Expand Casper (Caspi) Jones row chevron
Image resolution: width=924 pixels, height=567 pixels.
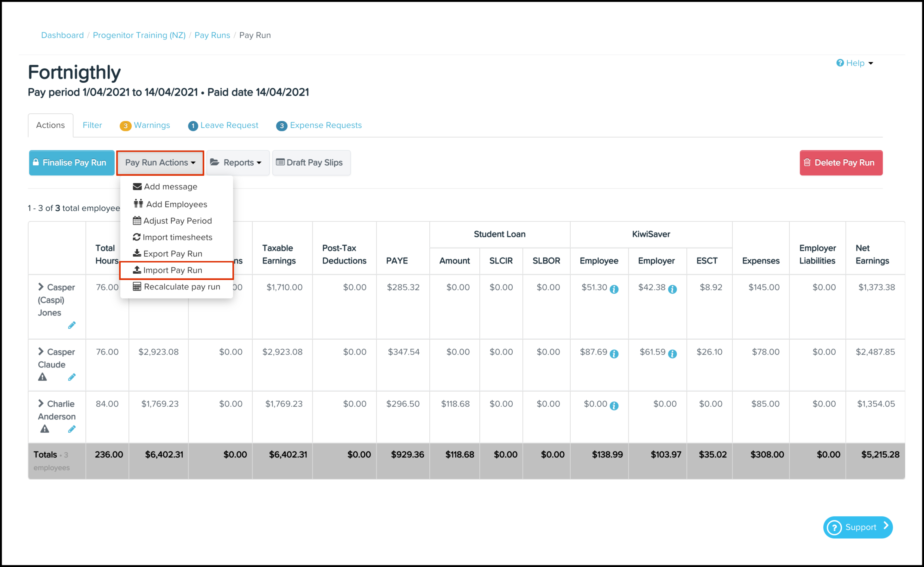coord(41,287)
